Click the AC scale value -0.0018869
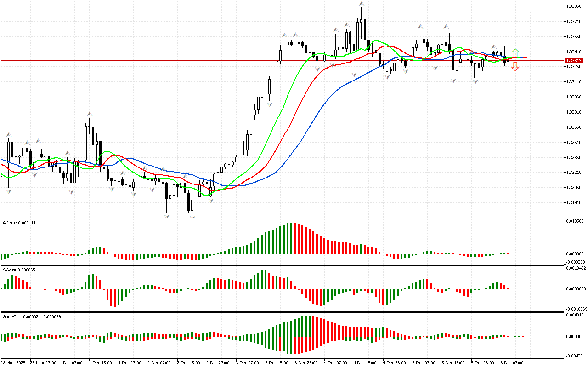The image size is (588, 368). click(x=576, y=309)
